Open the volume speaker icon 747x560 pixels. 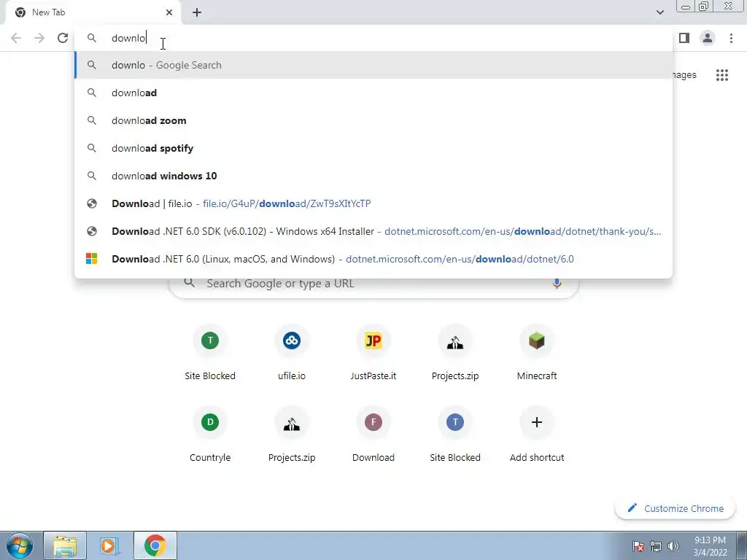[673, 546]
